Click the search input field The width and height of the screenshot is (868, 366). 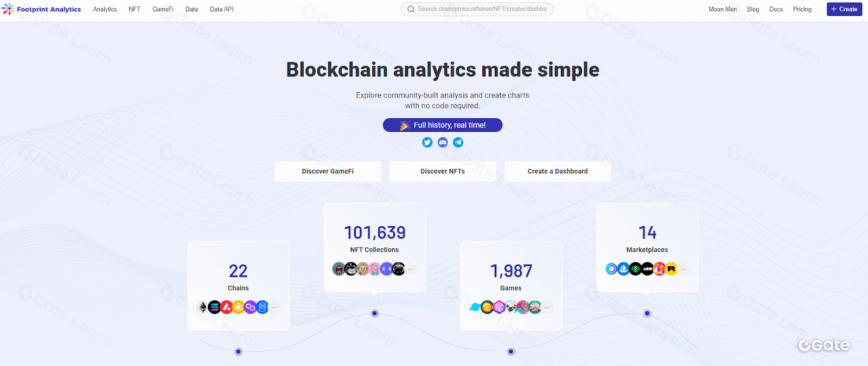(x=482, y=9)
